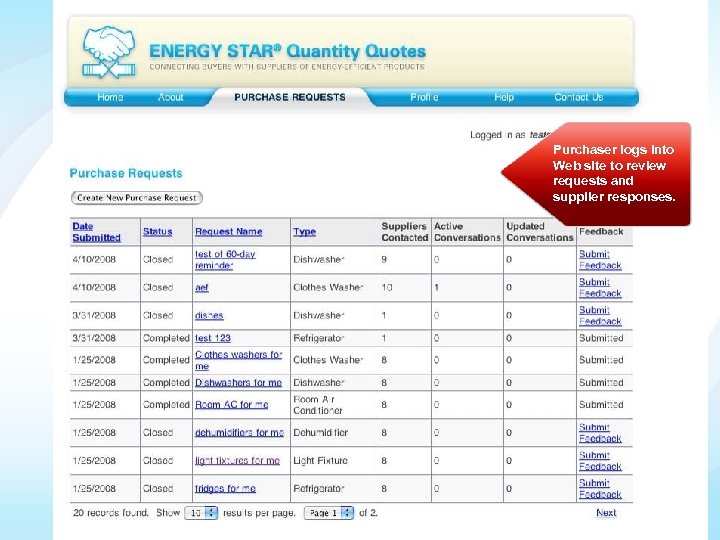720x540 pixels.
Task: Open 'dehumidifiers for me' request
Action: pos(239,433)
